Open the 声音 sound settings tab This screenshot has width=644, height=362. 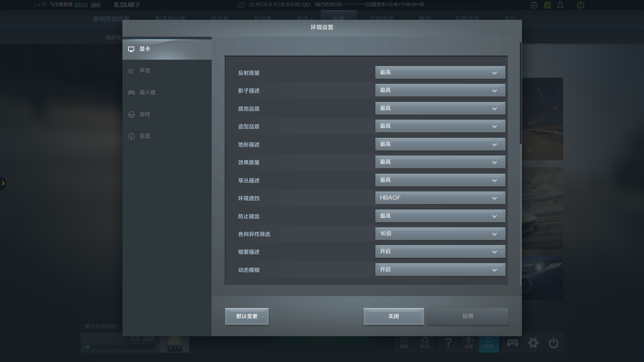tap(145, 71)
